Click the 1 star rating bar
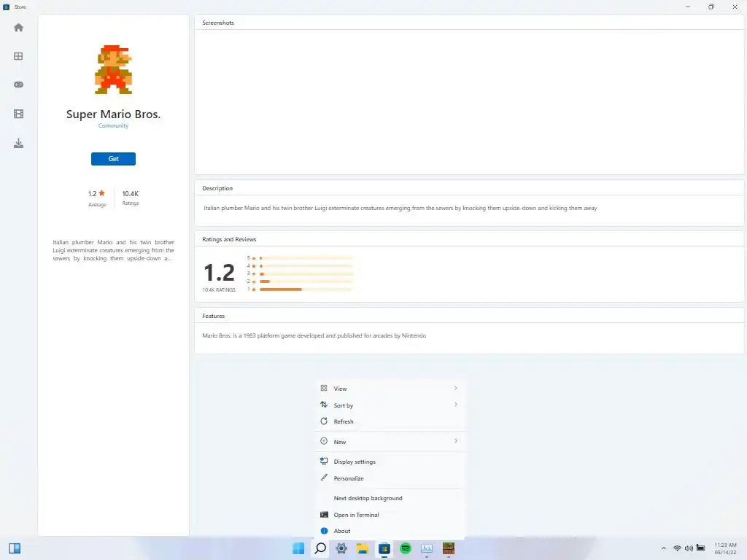The height and width of the screenshot is (560, 747). click(x=306, y=289)
